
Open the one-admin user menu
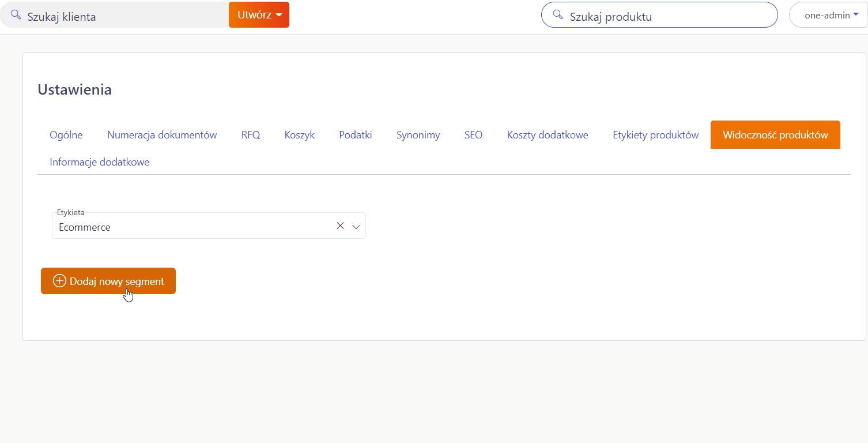pos(827,16)
